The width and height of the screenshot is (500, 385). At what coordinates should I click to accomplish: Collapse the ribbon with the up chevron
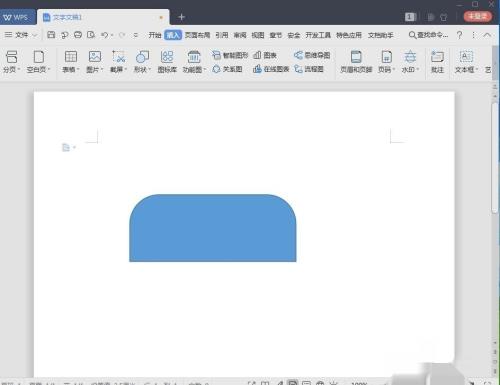coord(487,35)
